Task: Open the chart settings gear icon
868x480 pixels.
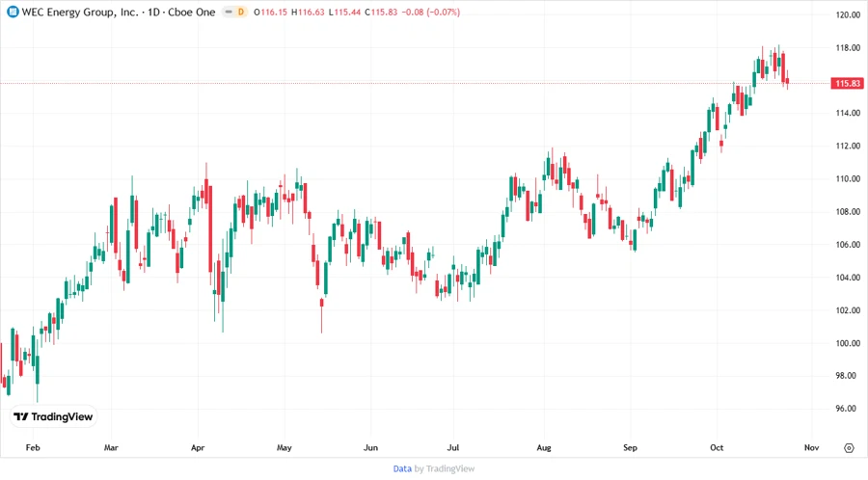Action: (849, 448)
